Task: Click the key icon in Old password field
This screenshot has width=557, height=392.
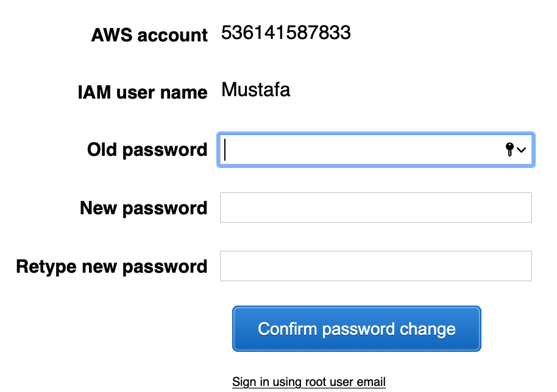Action: (510, 149)
